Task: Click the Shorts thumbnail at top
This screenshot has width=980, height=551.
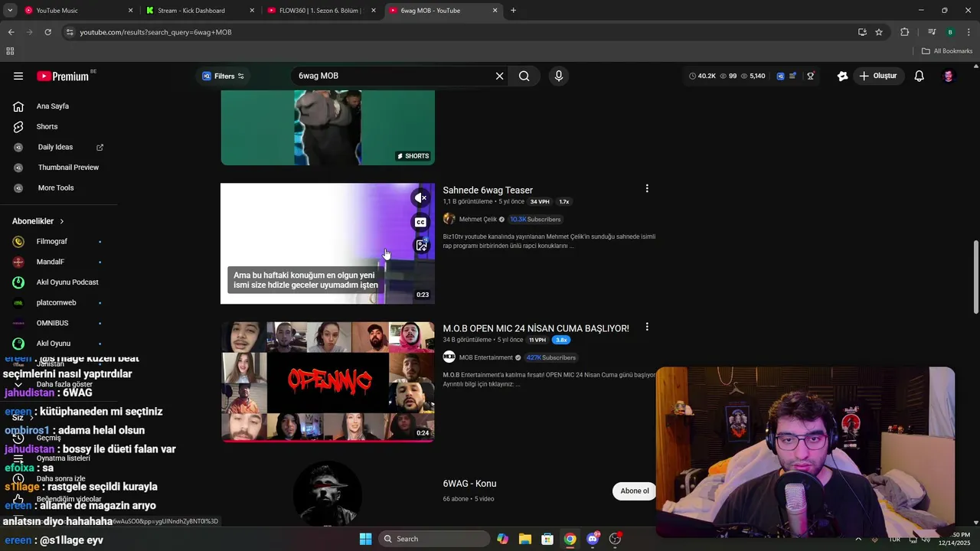Action: (x=328, y=127)
